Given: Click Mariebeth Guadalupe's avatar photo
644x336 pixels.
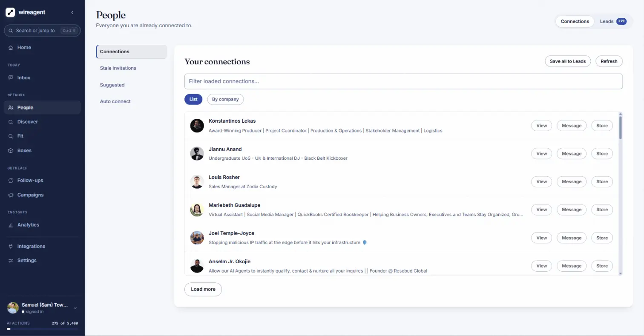Looking at the screenshot, I should click(x=197, y=210).
